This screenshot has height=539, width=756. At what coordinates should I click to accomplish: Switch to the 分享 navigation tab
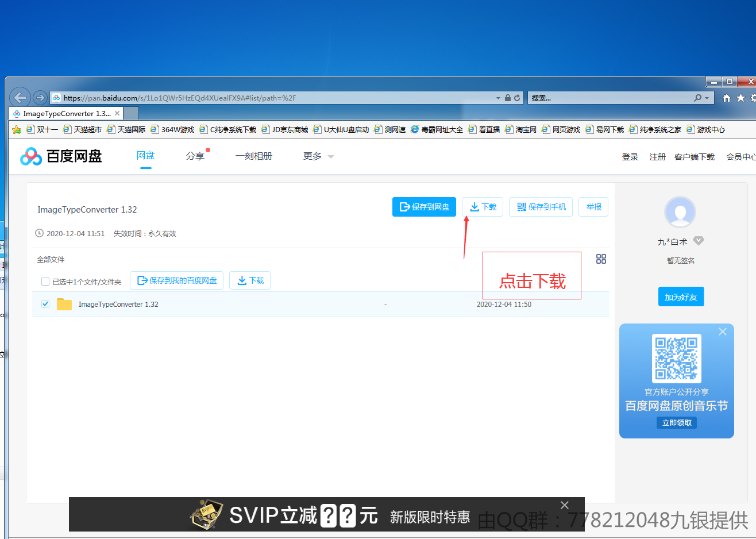[x=195, y=156]
